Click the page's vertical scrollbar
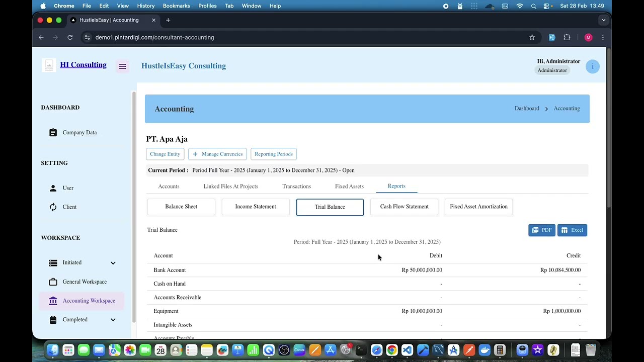The image size is (644, 362). [609, 128]
